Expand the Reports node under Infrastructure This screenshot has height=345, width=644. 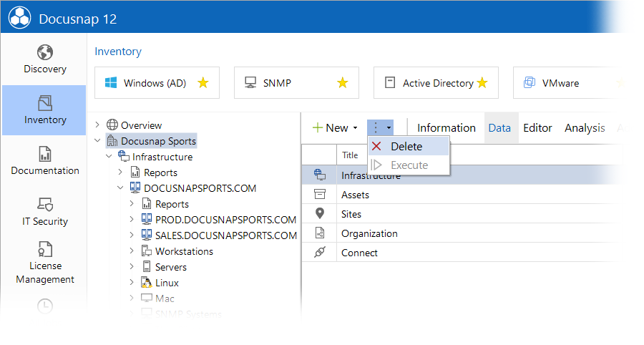pyautogui.click(x=120, y=172)
